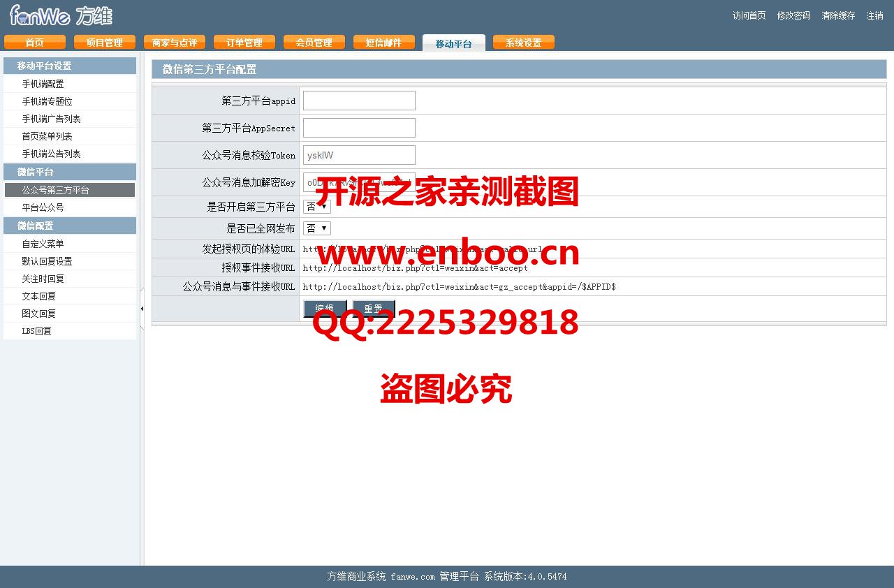Click the 移动平台设置 section header
The image size is (894, 588).
(x=70, y=66)
